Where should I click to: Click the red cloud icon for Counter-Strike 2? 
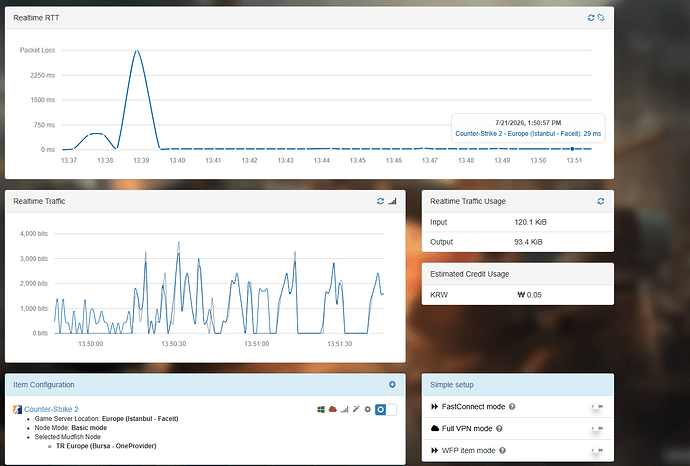click(x=333, y=410)
